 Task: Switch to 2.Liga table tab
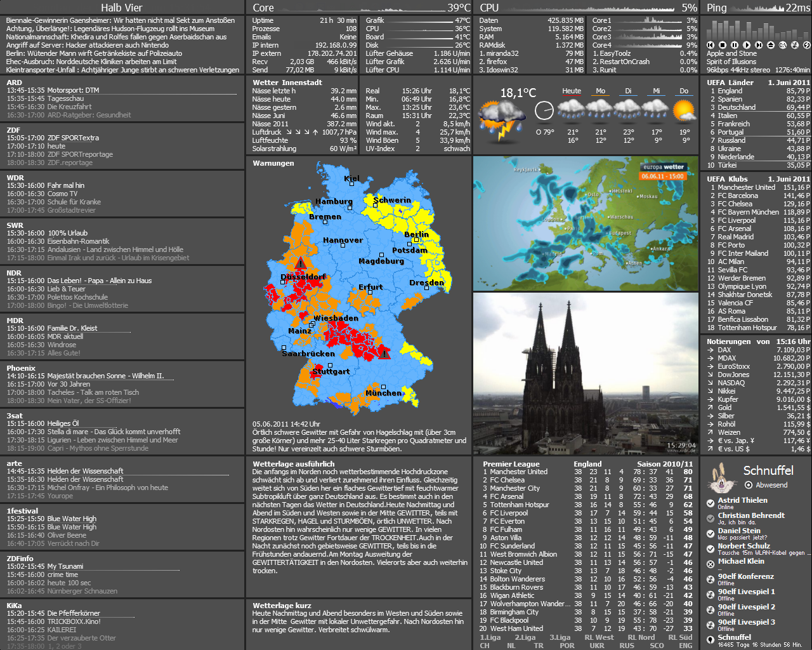click(x=525, y=637)
